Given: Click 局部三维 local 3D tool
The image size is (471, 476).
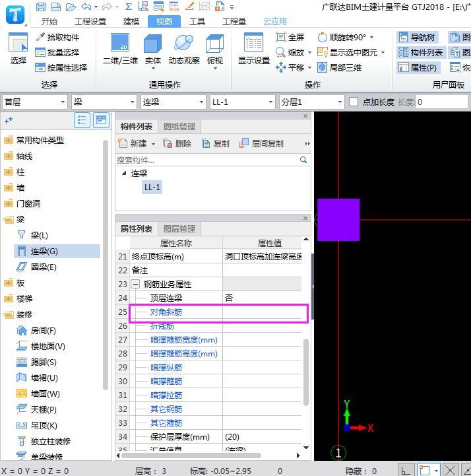Looking at the screenshot, I should point(339,67).
